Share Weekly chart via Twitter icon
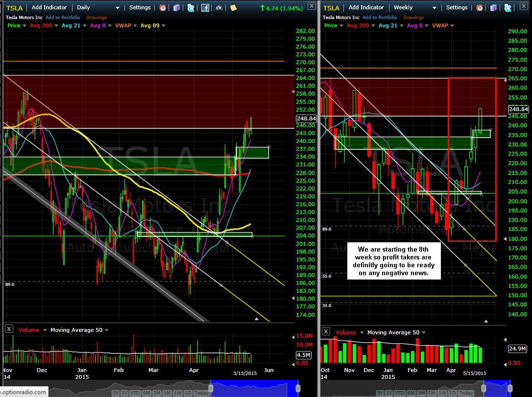 (x=508, y=8)
